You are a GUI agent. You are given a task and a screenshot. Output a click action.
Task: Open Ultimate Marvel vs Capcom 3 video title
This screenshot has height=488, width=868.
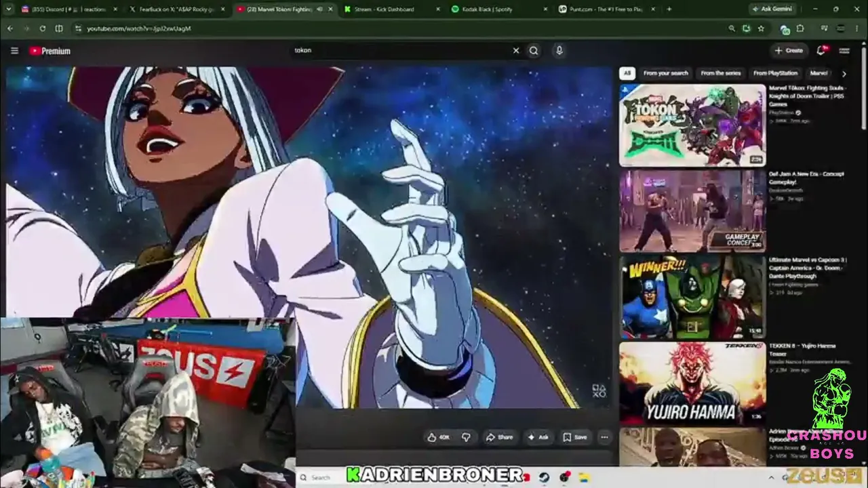click(808, 267)
